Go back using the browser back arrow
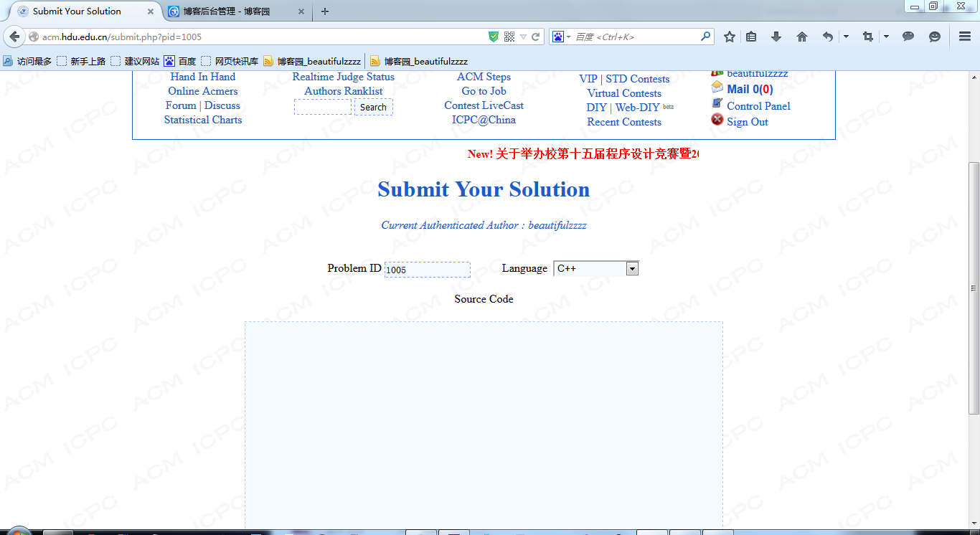Image resolution: width=980 pixels, height=535 pixels. click(x=14, y=37)
